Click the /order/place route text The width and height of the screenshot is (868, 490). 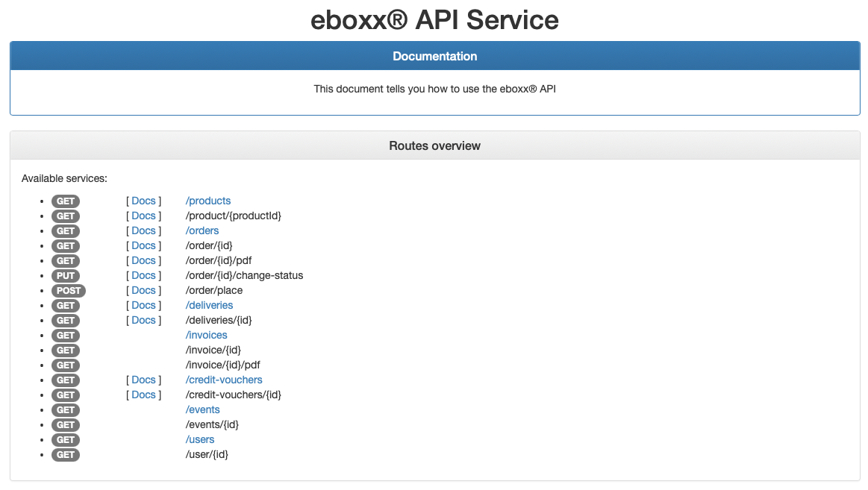(213, 290)
